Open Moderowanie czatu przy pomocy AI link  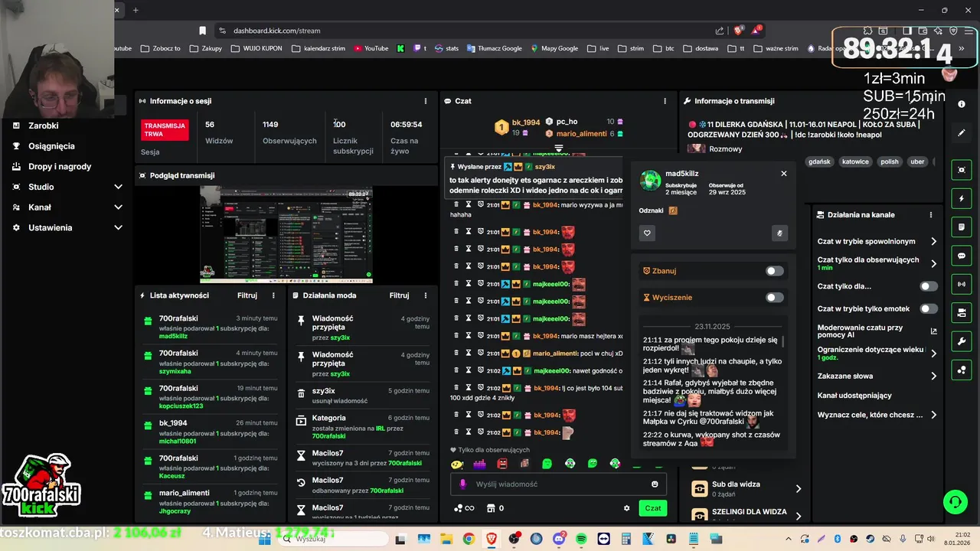877,331
